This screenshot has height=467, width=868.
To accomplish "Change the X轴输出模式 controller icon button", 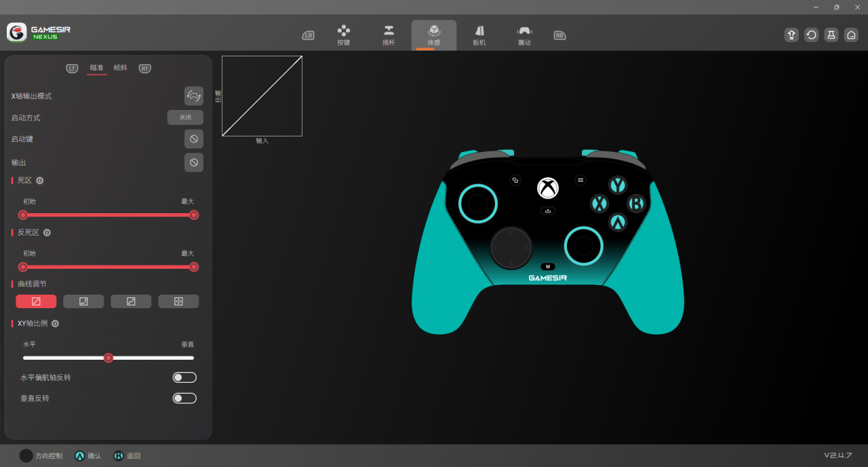I will [194, 96].
